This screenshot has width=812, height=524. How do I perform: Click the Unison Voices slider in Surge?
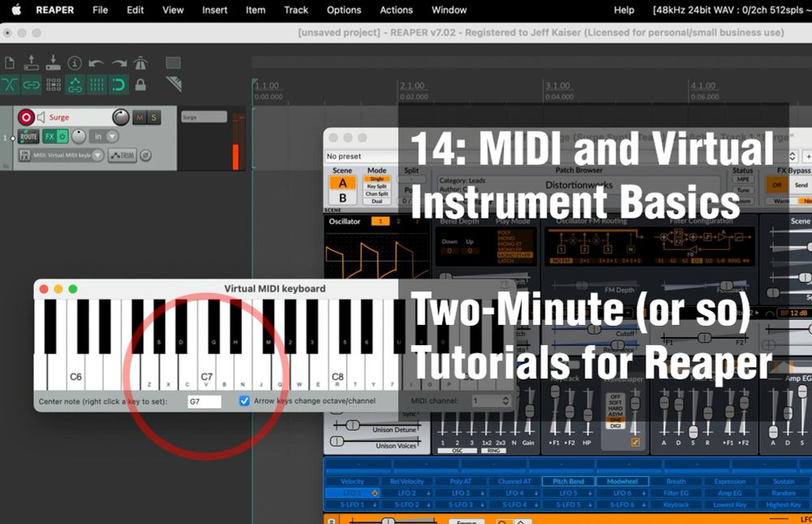point(376,442)
